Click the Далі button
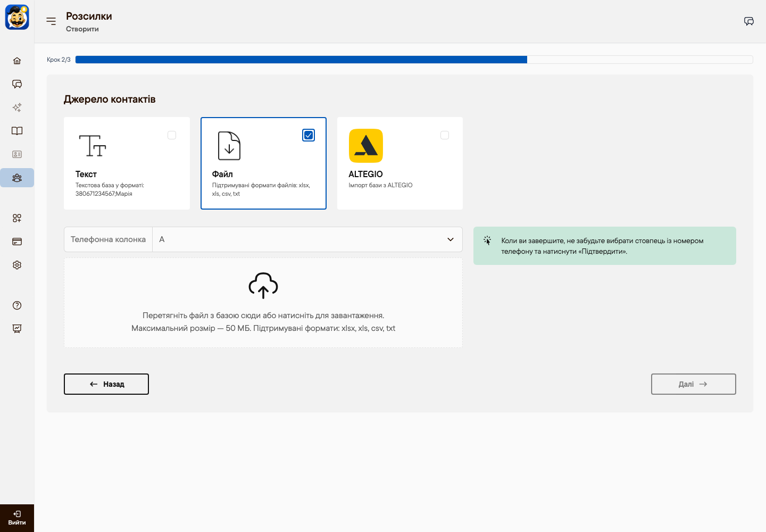 click(694, 384)
